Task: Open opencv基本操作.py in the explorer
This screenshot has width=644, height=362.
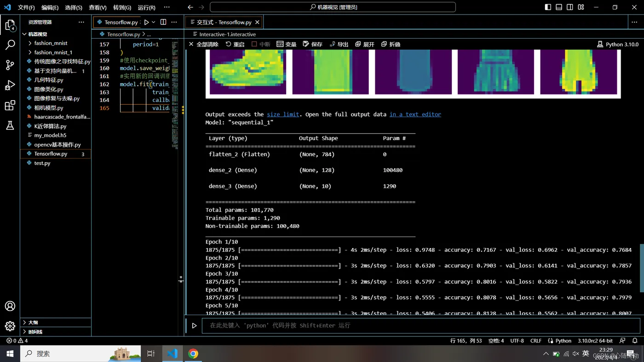Action: tap(56, 145)
